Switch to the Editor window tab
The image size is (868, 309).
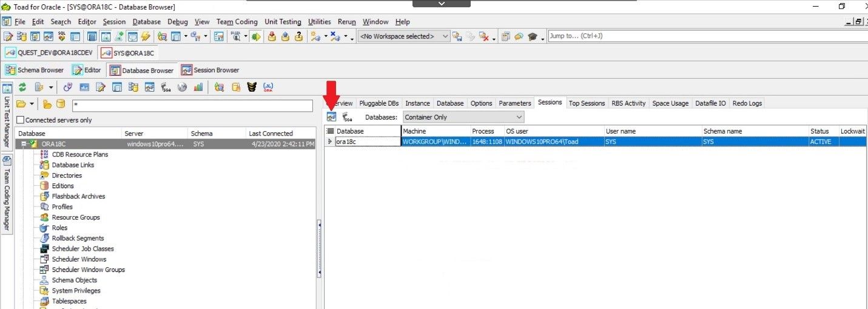pos(87,70)
